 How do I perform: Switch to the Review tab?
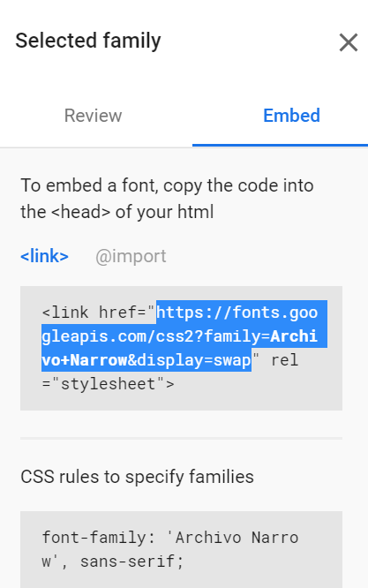tap(93, 116)
